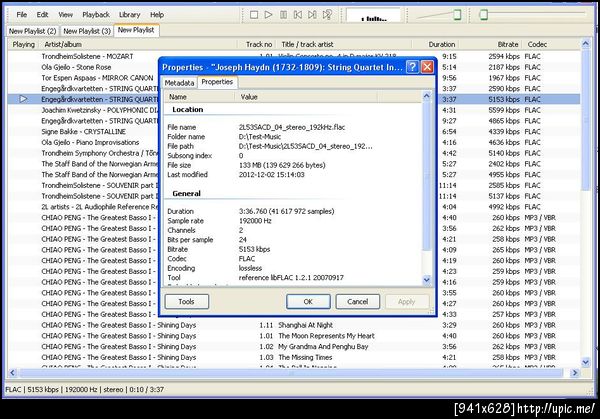The image size is (600, 419).
Task: Open the File menu
Action: tap(21, 15)
